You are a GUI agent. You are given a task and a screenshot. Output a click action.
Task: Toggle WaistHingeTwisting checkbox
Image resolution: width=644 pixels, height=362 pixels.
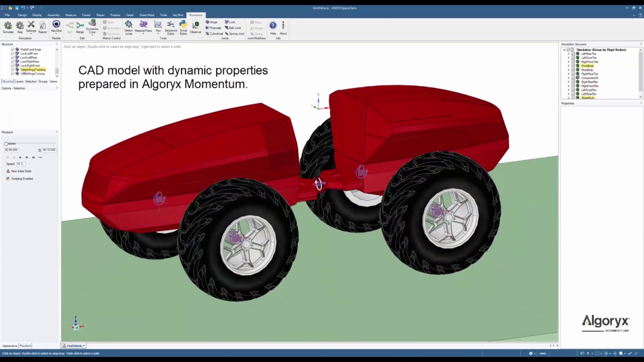pos(13,70)
